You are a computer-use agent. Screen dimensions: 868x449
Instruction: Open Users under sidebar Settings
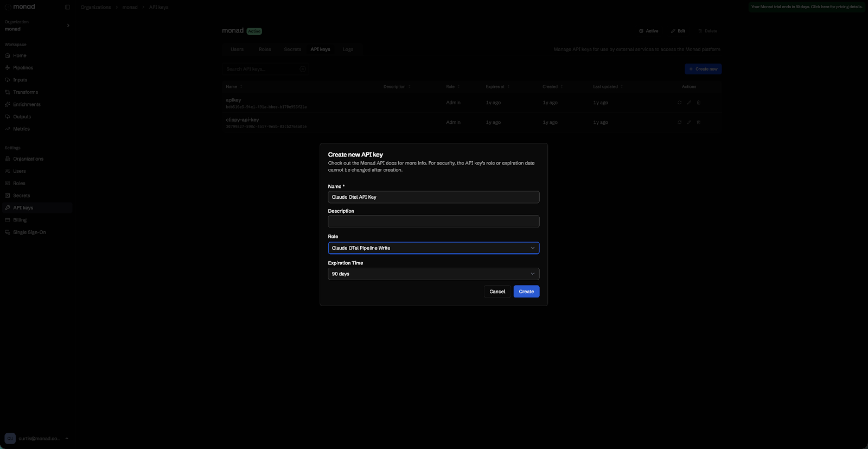click(x=20, y=171)
